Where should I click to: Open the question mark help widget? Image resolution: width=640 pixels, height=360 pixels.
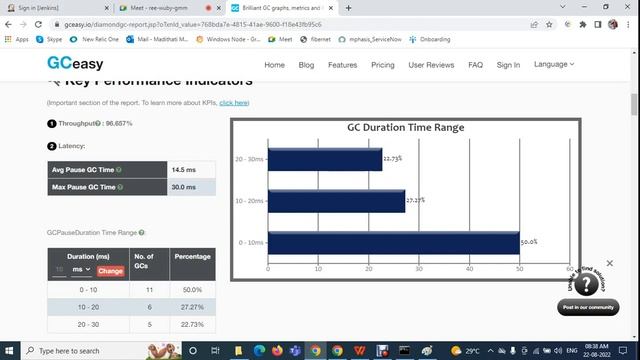click(586, 284)
